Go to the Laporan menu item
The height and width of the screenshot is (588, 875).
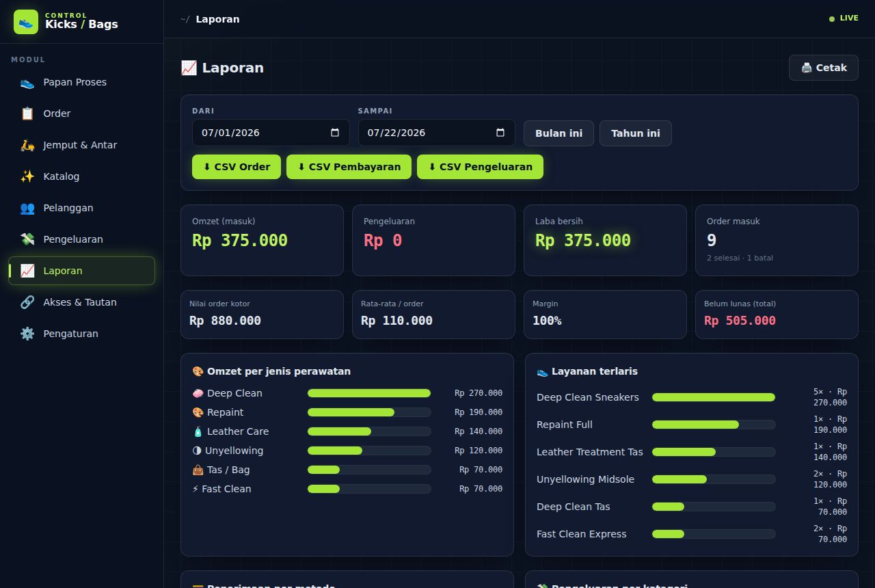[82, 271]
